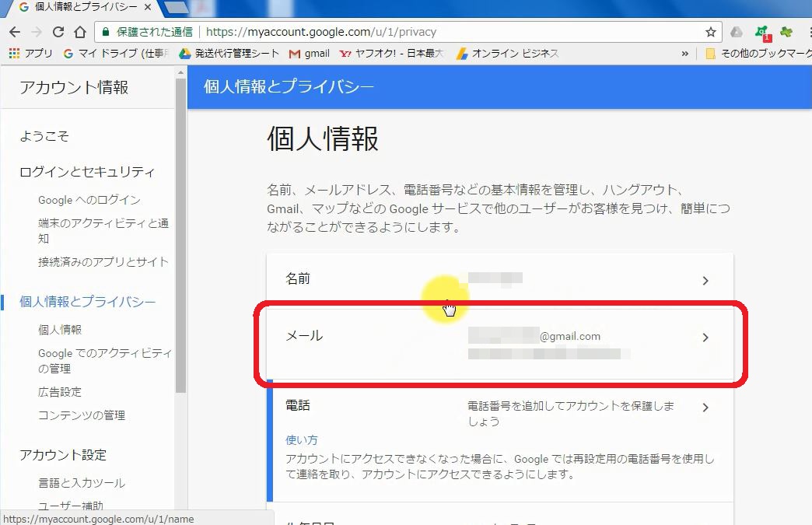The width and height of the screenshot is (812, 525).
Task: Open ようこそ in the sidebar
Action: tap(44, 136)
